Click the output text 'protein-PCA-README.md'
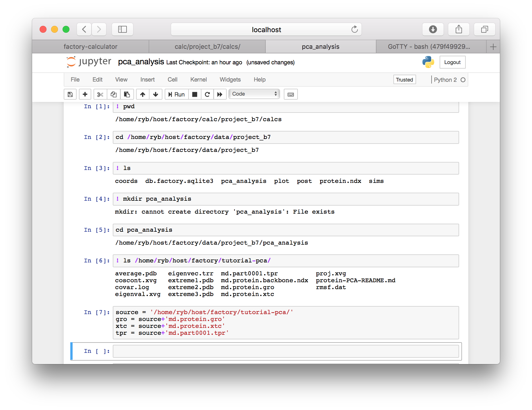This screenshot has height=410, width=532. pyautogui.click(x=356, y=281)
